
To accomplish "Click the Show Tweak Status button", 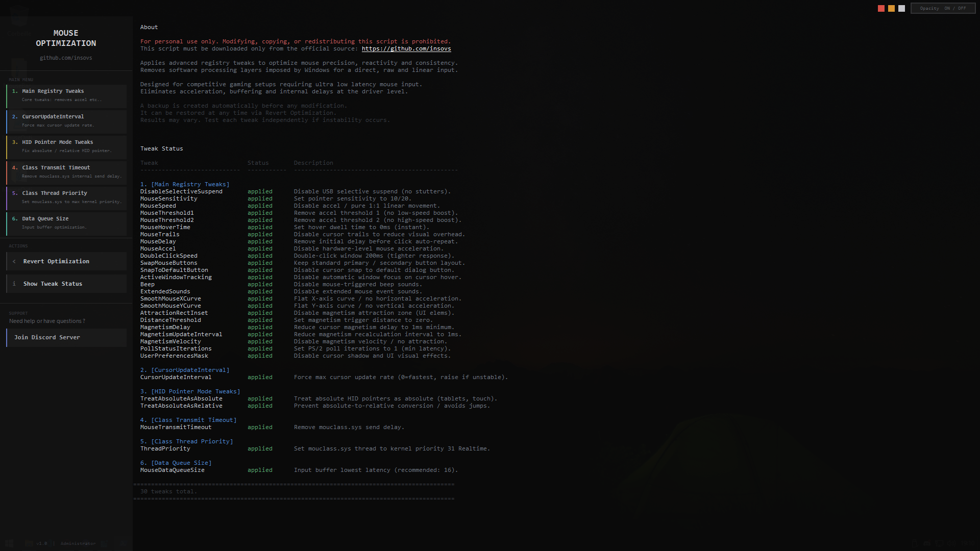I will (x=66, y=284).
